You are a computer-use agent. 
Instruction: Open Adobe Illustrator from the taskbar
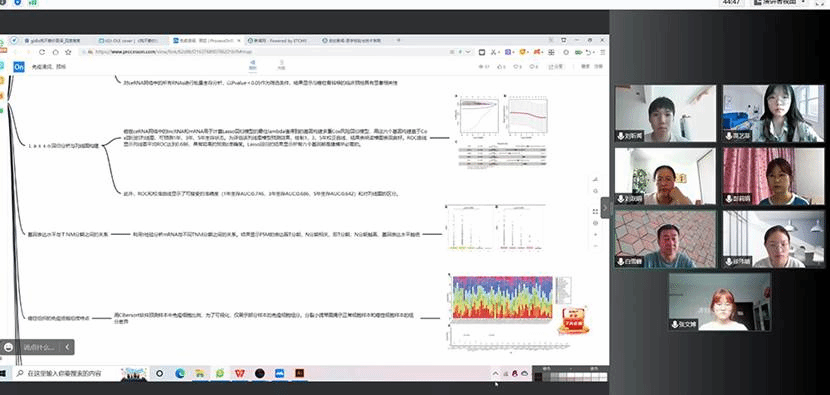(x=300, y=373)
